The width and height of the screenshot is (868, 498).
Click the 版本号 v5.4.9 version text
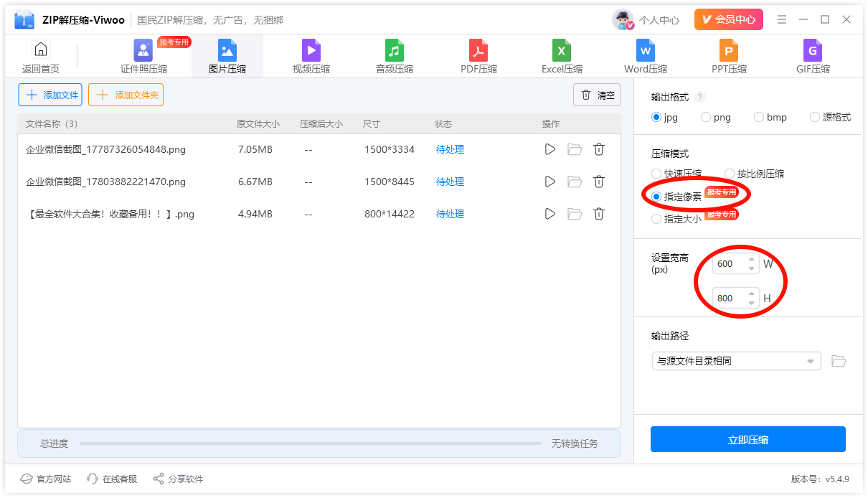[820, 479]
